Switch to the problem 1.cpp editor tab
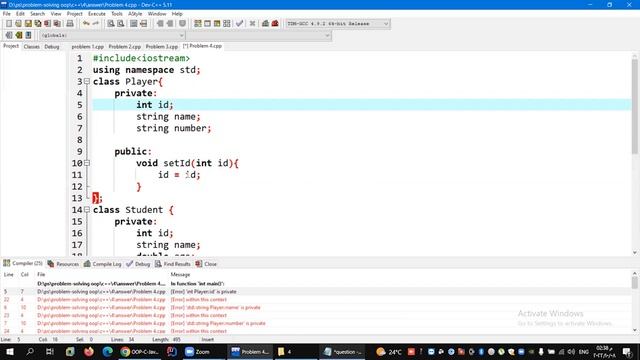This screenshot has width=640, height=360. pos(88,47)
